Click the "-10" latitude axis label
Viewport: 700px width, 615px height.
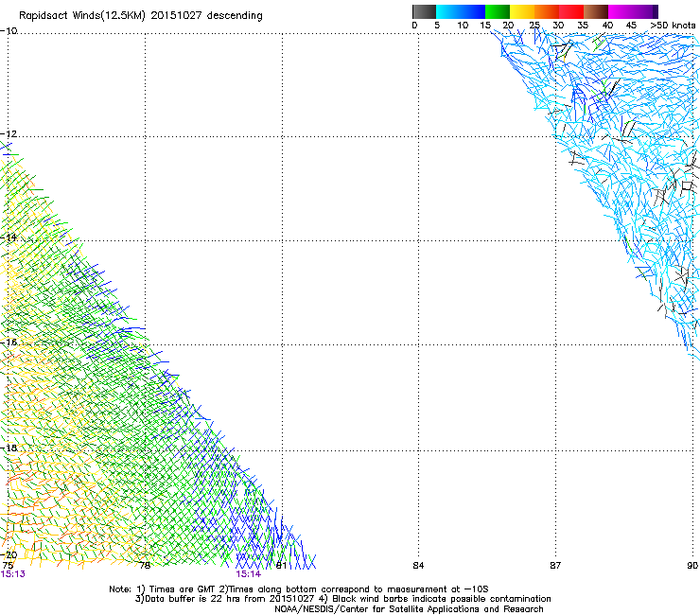[9, 30]
